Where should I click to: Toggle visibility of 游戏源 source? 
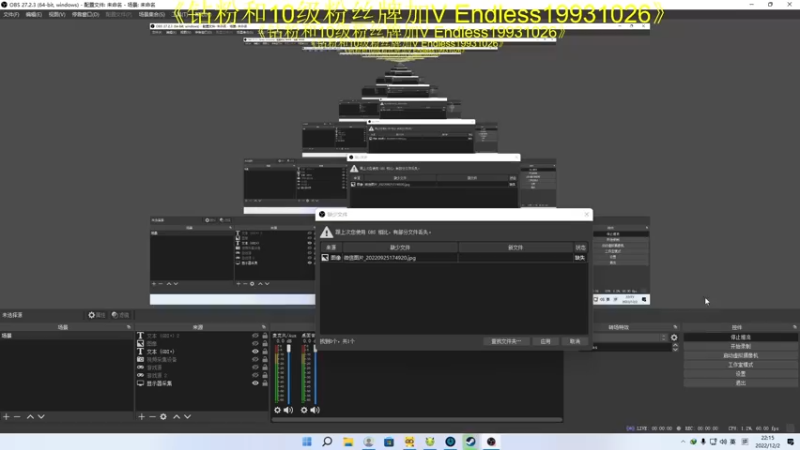(x=255, y=367)
